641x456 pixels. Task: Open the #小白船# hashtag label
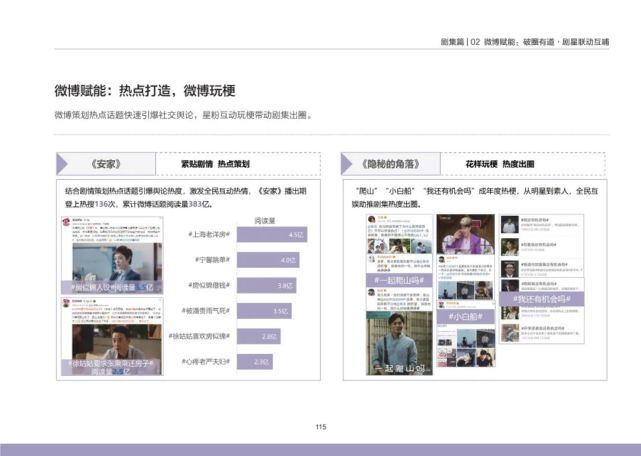(x=466, y=317)
